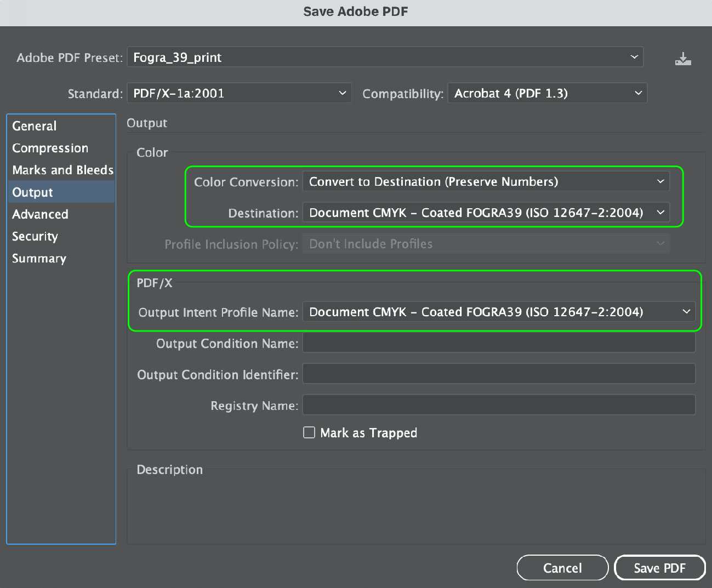The width and height of the screenshot is (712, 588).
Task: Select the Output section
Action: 61,192
